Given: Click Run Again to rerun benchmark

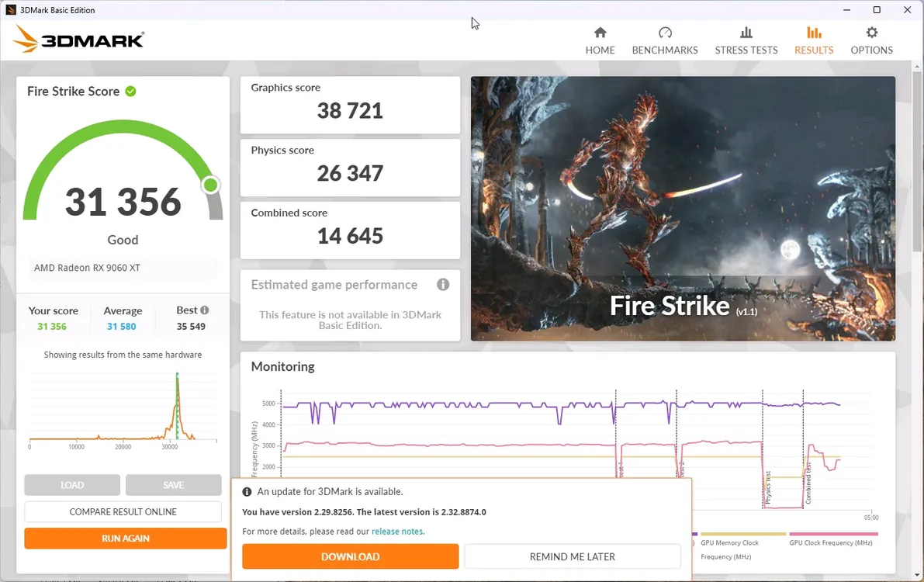Looking at the screenshot, I should [126, 539].
